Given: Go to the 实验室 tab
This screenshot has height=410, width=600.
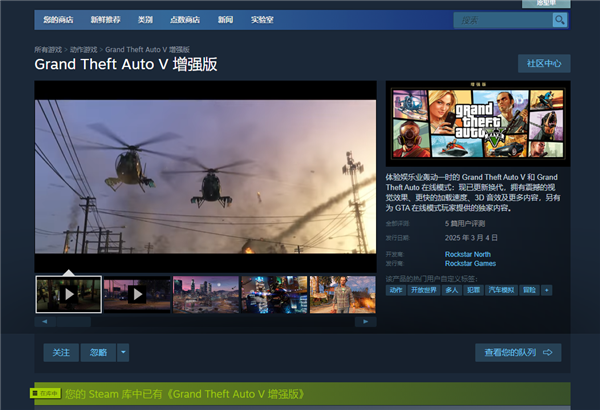Looking at the screenshot, I should pyautogui.click(x=262, y=20).
